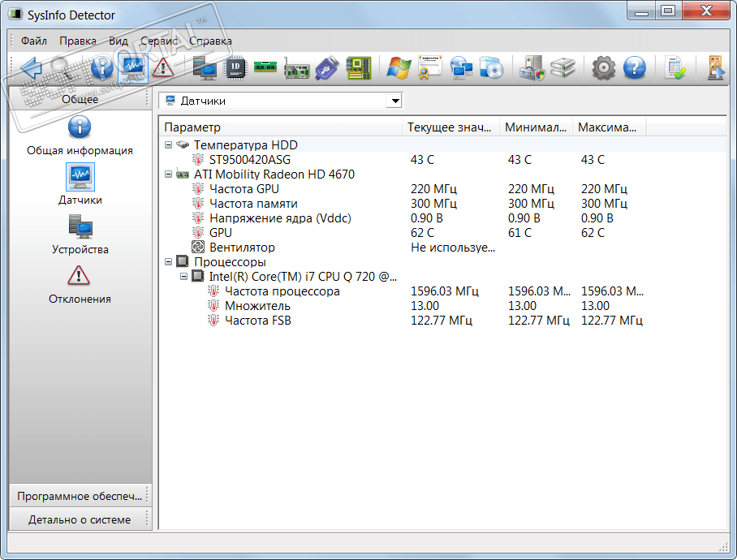
Task: Open the Датчики combo box dropdown arrow
Action: 395,101
